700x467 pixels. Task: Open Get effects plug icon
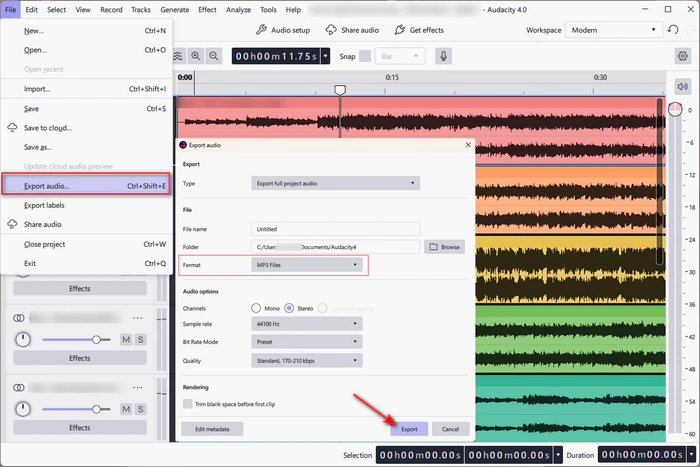pyautogui.click(x=400, y=30)
